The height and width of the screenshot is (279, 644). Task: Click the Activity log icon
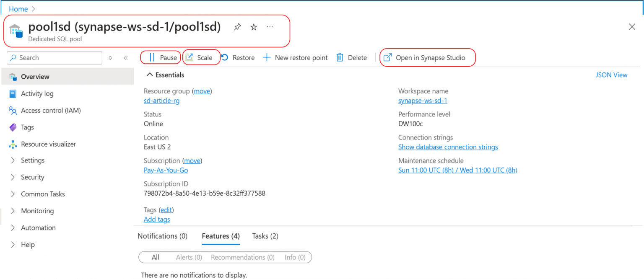(13, 94)
